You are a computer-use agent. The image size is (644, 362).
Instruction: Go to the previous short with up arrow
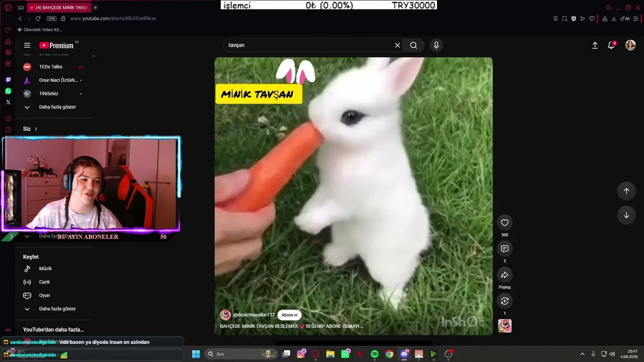point(626,191)
